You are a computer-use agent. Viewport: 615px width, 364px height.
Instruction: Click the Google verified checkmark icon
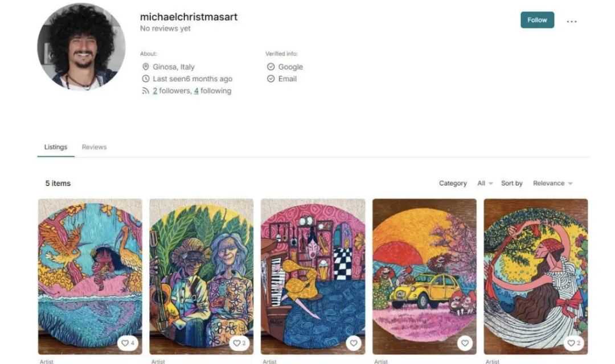pyautogui.click(x=270, y=67)
